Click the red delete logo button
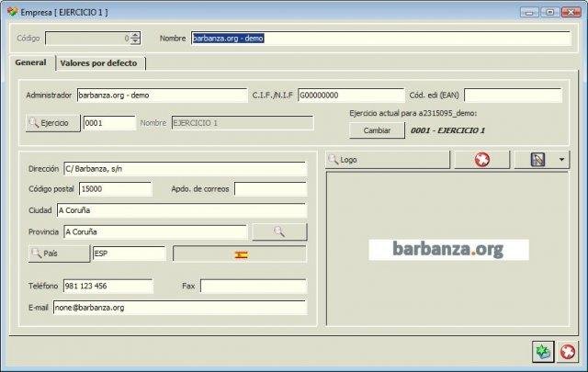The image size is (588, 372). [481, 160]
